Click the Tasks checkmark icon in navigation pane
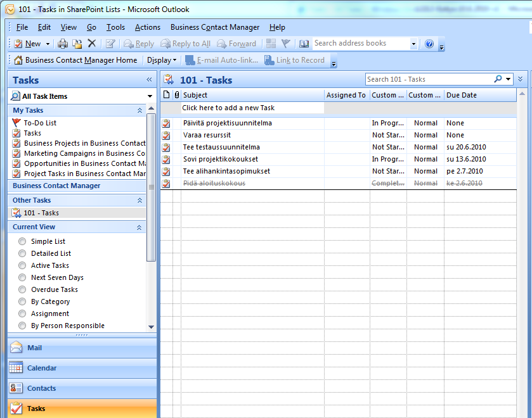The width and height of the screenshot is (532, 418). pos(16,408)
